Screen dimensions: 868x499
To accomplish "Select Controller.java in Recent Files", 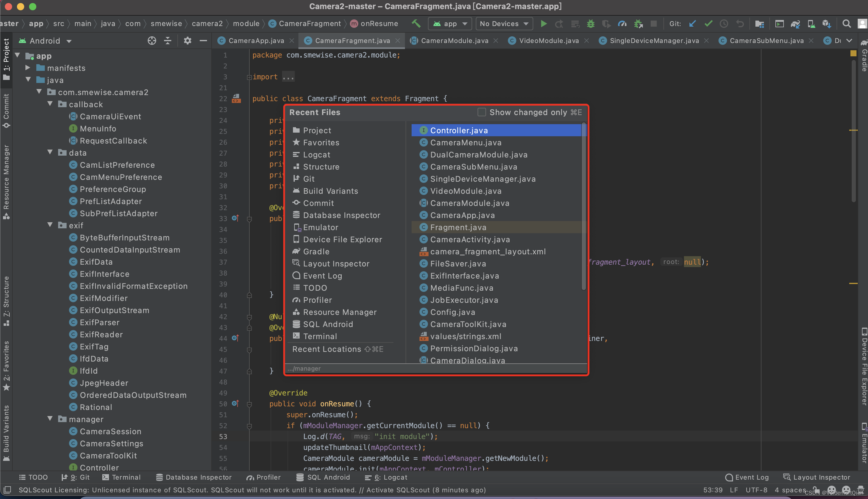I will pos(496,130).
